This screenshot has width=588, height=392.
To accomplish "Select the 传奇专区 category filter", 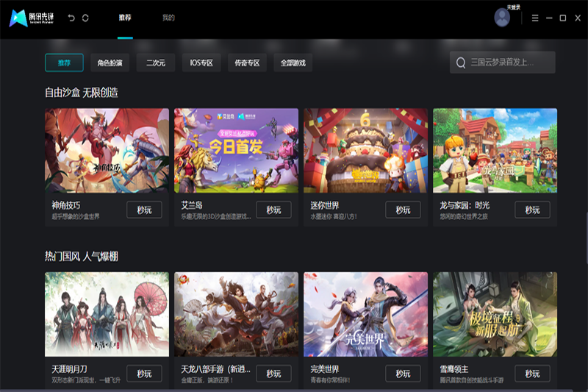I will coord(247,63).
